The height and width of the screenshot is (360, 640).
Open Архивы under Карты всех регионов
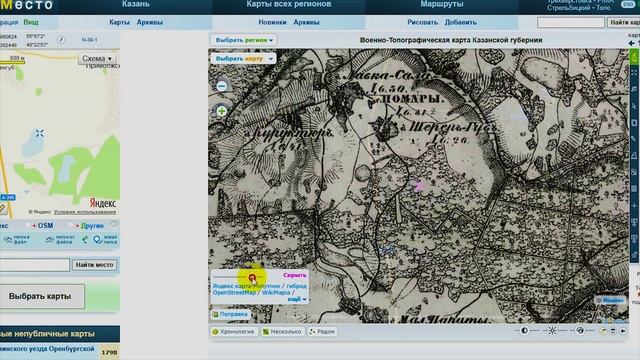[306, 22]
